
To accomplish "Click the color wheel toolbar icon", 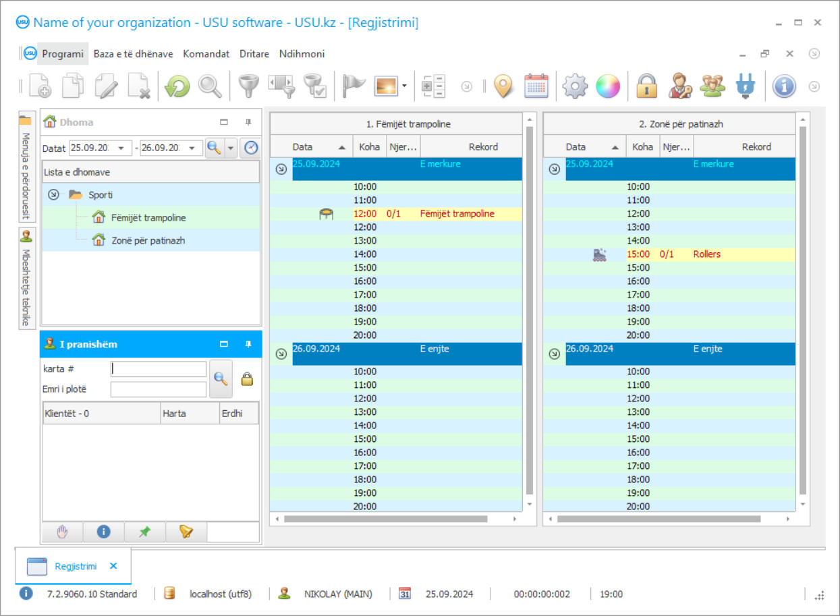I will [x=607, y=86].
